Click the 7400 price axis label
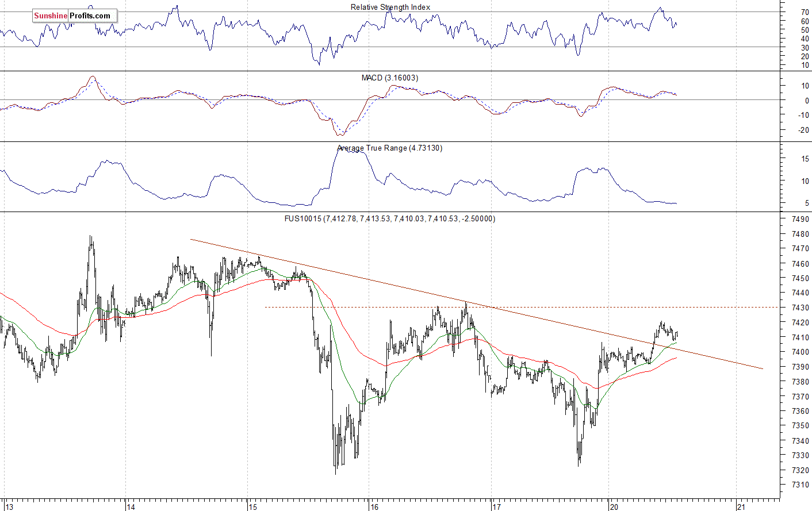Screen dimensions: 812x511 click(x=800, y=352)
